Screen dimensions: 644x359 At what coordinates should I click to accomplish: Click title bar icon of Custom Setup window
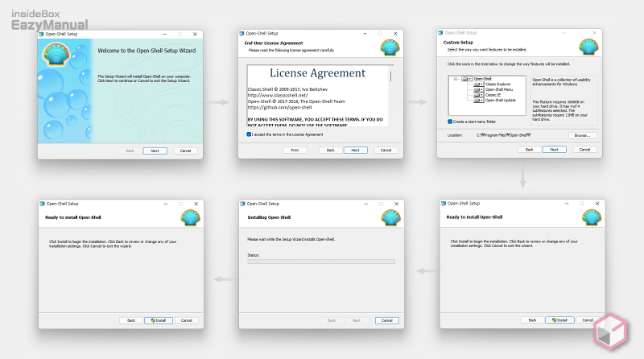443,34
